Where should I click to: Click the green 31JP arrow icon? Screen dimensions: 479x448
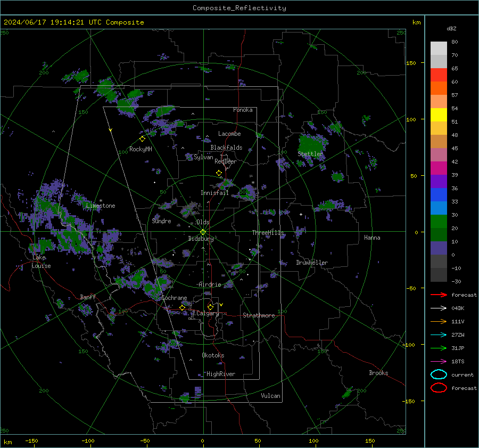(439, 348)
